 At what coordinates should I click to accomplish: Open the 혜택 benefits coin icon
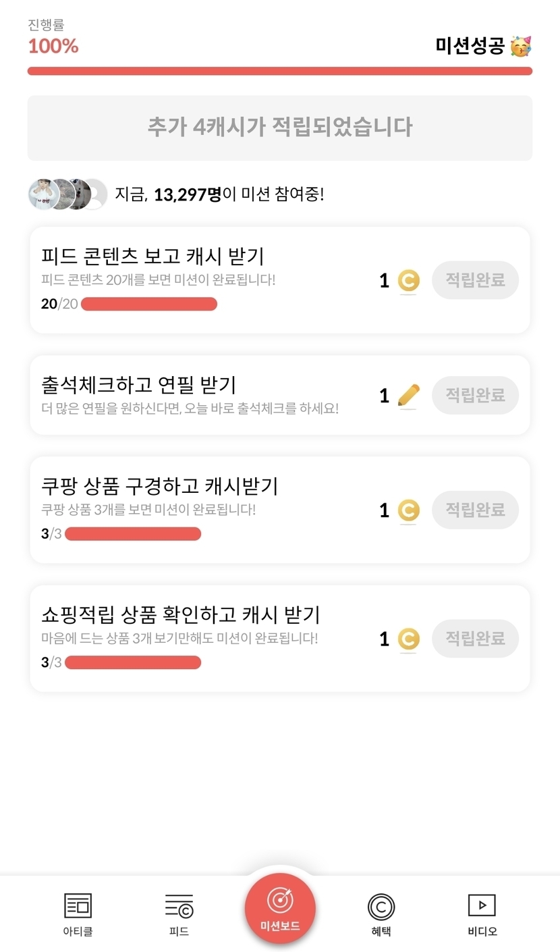coord(381,906)
